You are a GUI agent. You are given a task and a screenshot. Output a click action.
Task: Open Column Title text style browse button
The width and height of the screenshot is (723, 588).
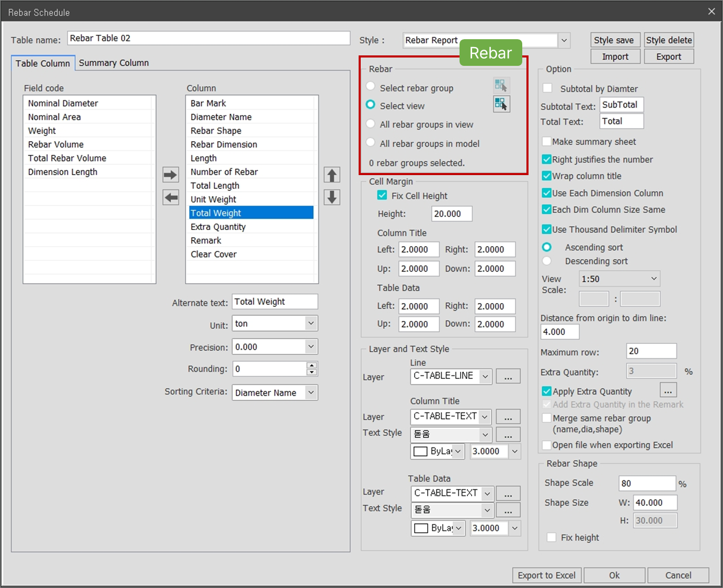pos(508,434)
